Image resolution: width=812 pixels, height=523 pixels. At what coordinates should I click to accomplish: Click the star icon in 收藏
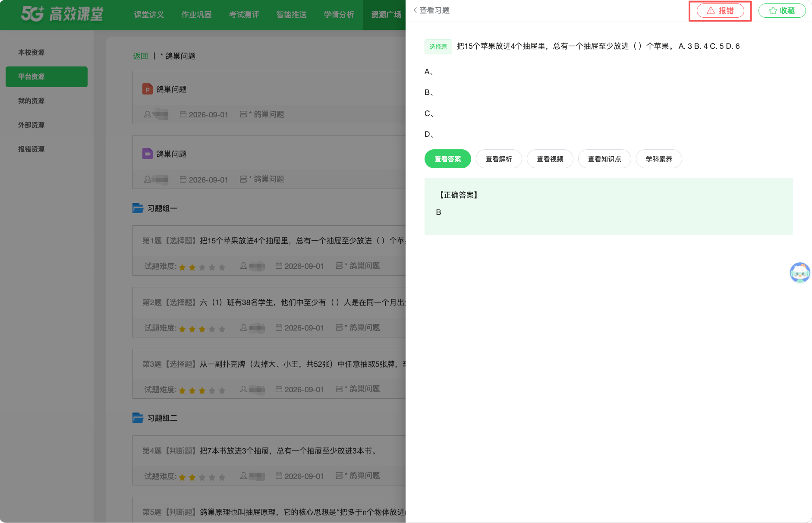click(773, 11)
